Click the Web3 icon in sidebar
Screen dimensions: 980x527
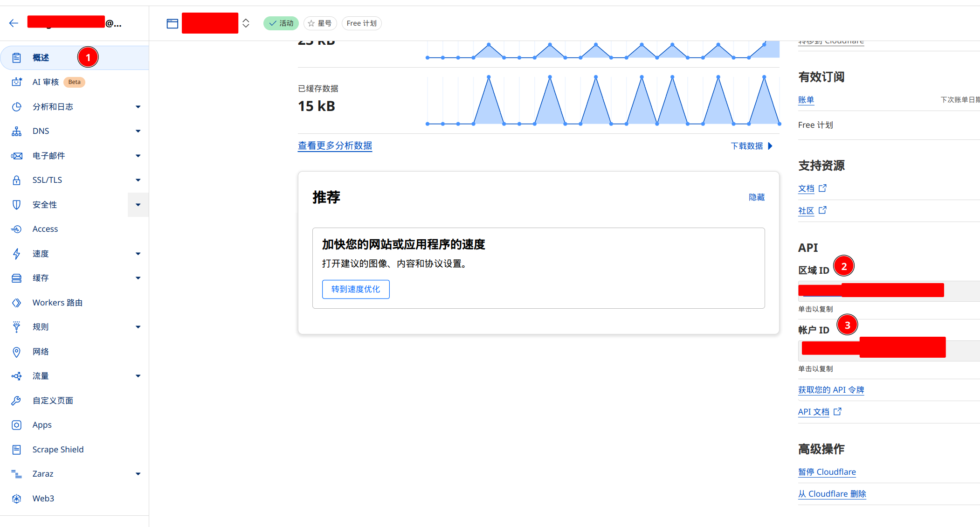(x=17, y=499)
